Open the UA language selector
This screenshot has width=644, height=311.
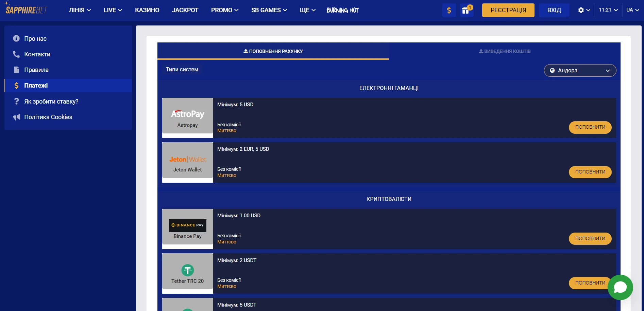click(x=632, y=10)
